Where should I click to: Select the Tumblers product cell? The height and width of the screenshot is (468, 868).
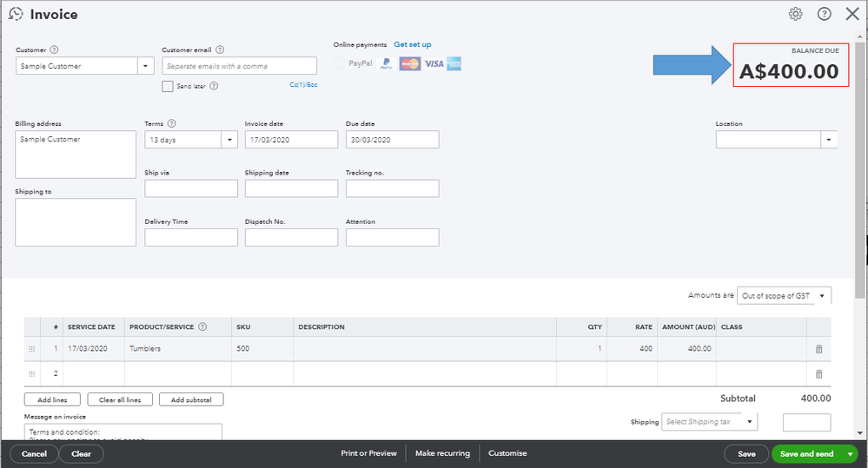tap(178, 348)
